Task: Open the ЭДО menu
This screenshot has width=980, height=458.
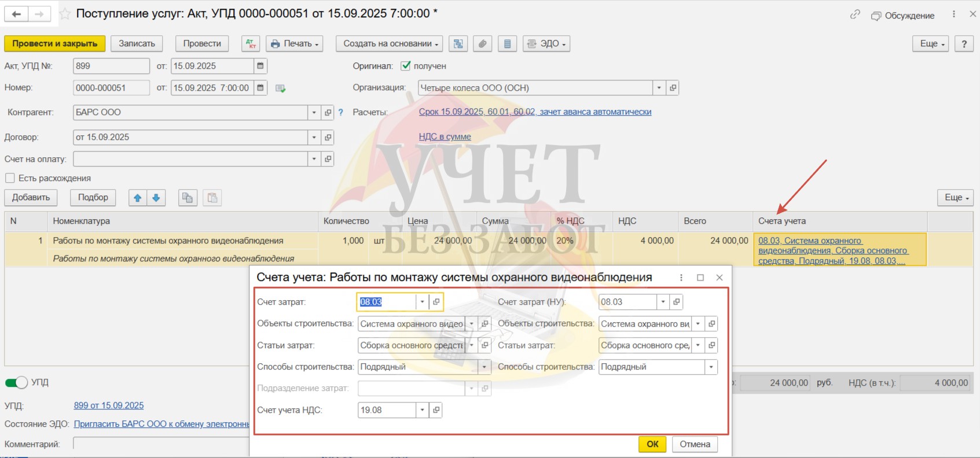Action: point(546,44)
